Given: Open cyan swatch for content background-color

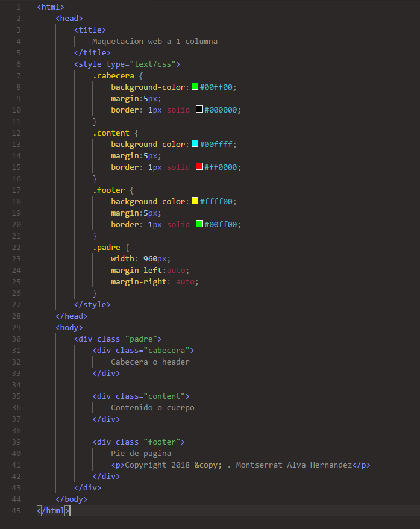Looking at the screenshot, I should point(195,144).
